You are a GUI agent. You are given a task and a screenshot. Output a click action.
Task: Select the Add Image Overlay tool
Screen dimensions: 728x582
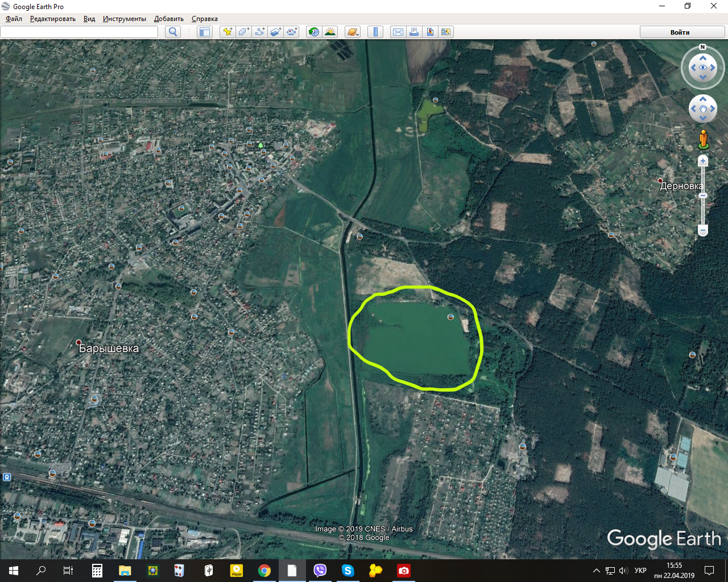point(276,32)
